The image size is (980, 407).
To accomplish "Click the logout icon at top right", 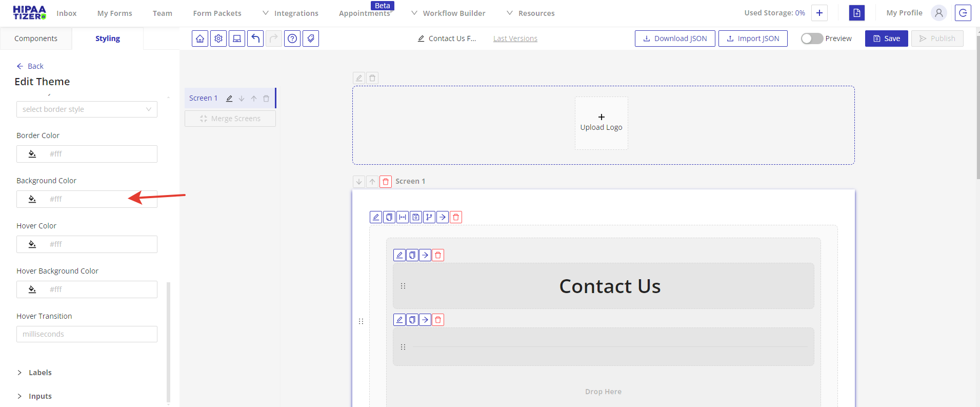I will [x=963, y=13].
